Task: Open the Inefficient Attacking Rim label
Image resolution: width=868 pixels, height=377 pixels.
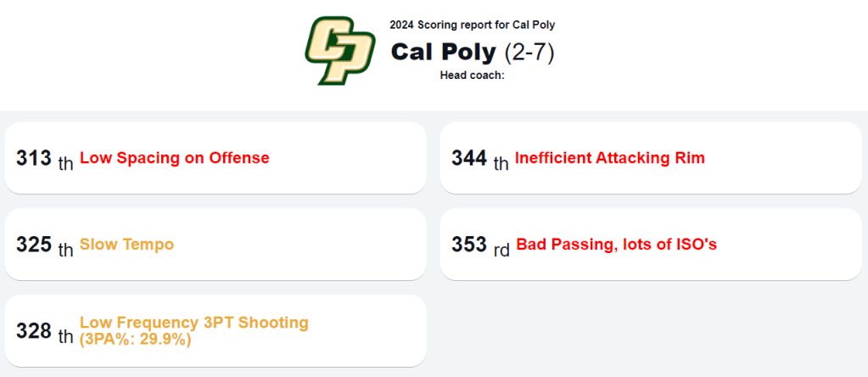Action: (x=609, y=158)
